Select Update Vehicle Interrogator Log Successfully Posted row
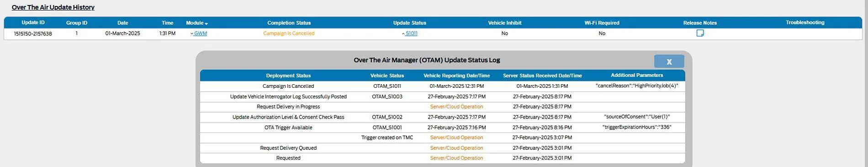 442,97
